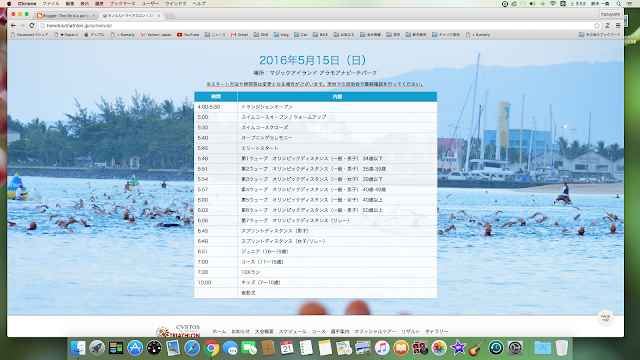Open the ニュース bookmarks folder
This screenshot has width=640, height=360.
pos(215,35)
